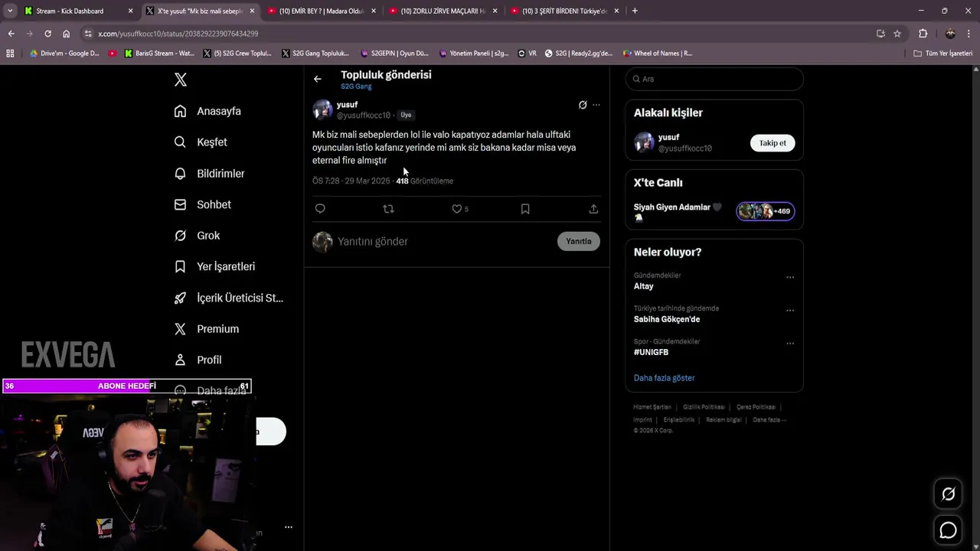Click yusuf's avatar on the post
Image resolution: width=980 pixels, height=551 pixels.
click(322, 109)
